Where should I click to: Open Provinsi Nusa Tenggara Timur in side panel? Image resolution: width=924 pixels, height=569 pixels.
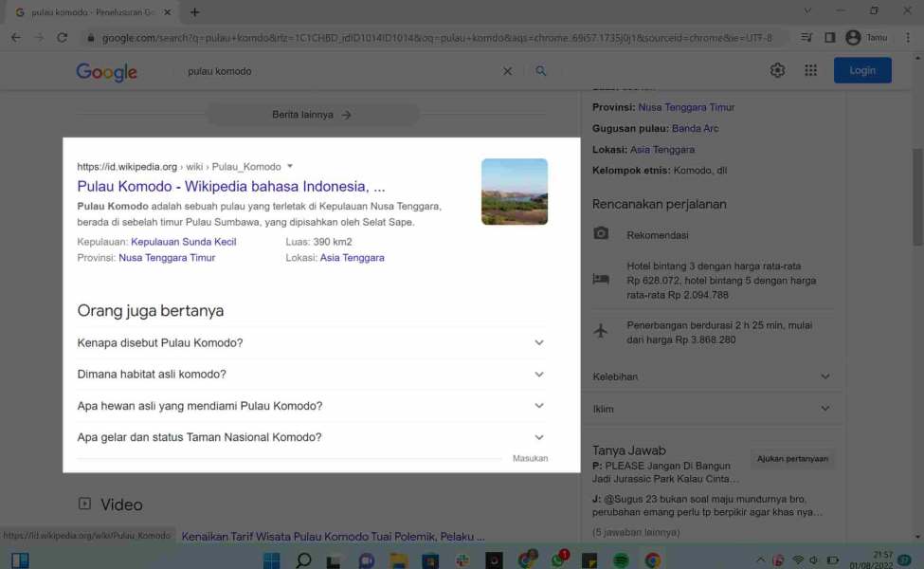pyautogui.click(x=686, y=107)
